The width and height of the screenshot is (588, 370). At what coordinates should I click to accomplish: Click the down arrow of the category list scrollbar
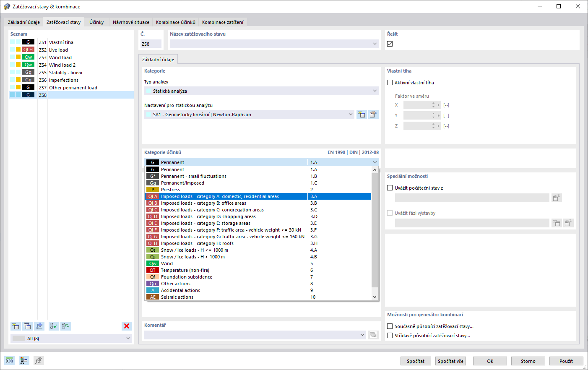point(375,297)
